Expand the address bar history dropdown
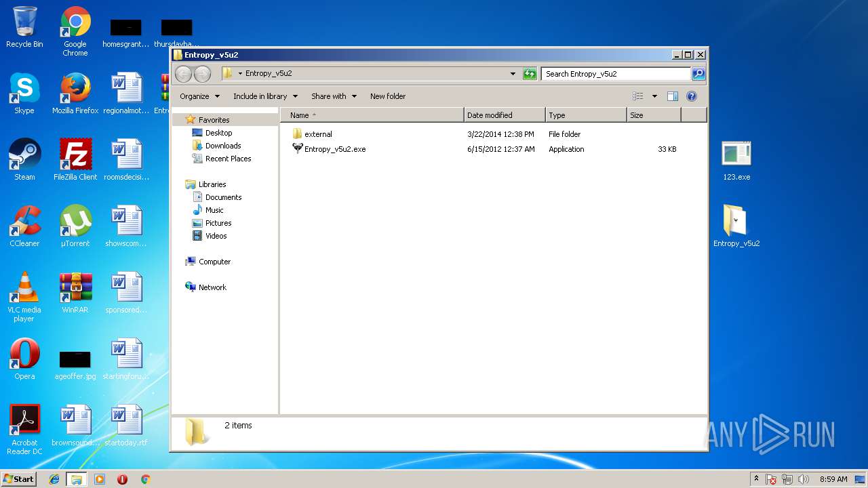 (513, 73)
